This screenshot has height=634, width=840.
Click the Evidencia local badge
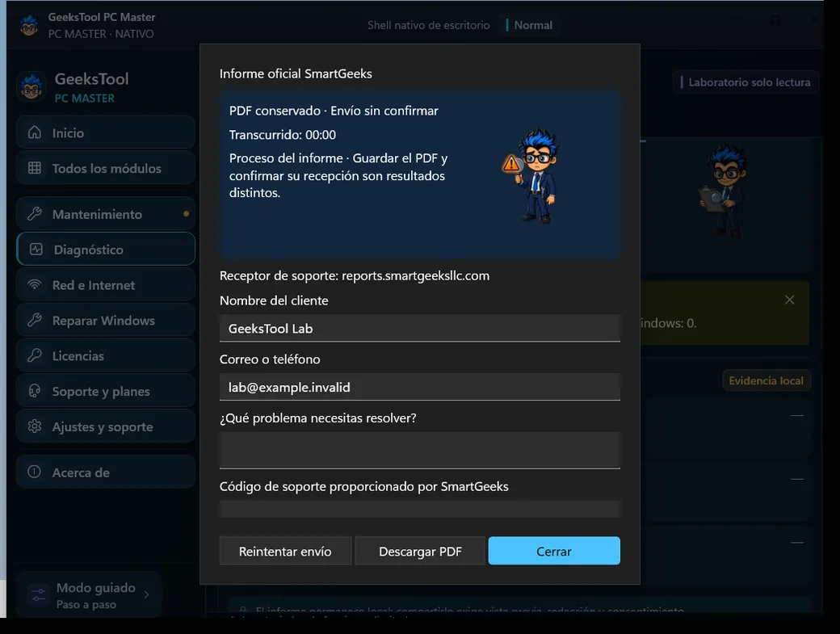(766, 380)
